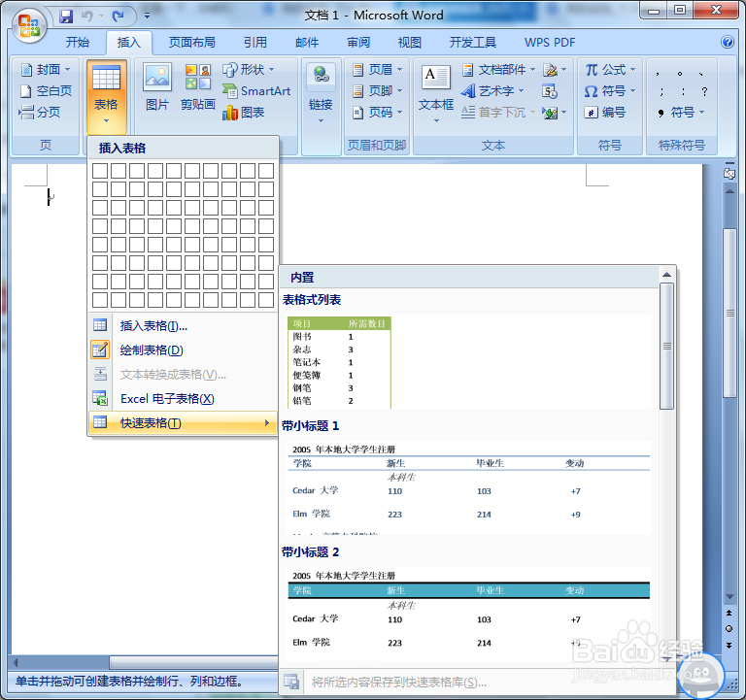Image resolution: width=746 pixels, height=700 pixels.
Task: Expand the Table (表格) dropdown button
Action: tap(106, 97)
